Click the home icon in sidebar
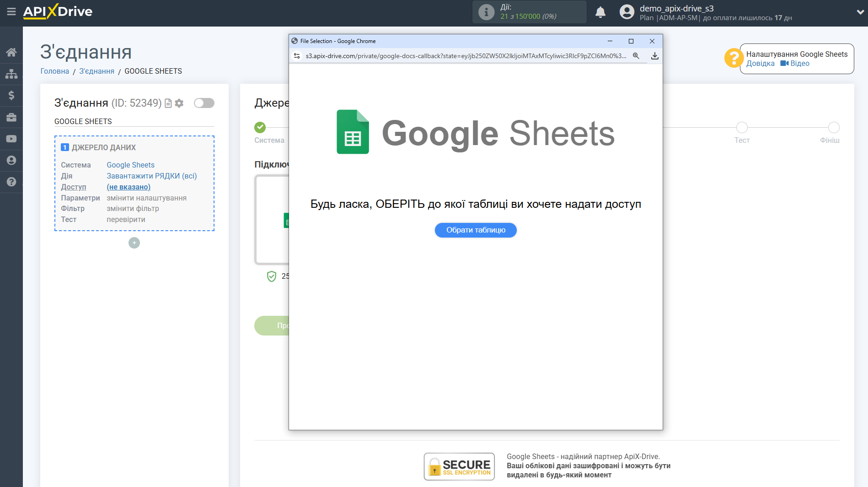The width and height of the screenshot is (868, 487). point(11,52)
